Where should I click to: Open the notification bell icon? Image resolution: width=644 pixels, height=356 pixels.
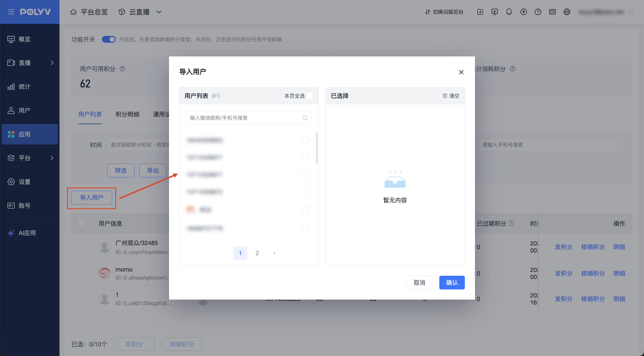509,12
